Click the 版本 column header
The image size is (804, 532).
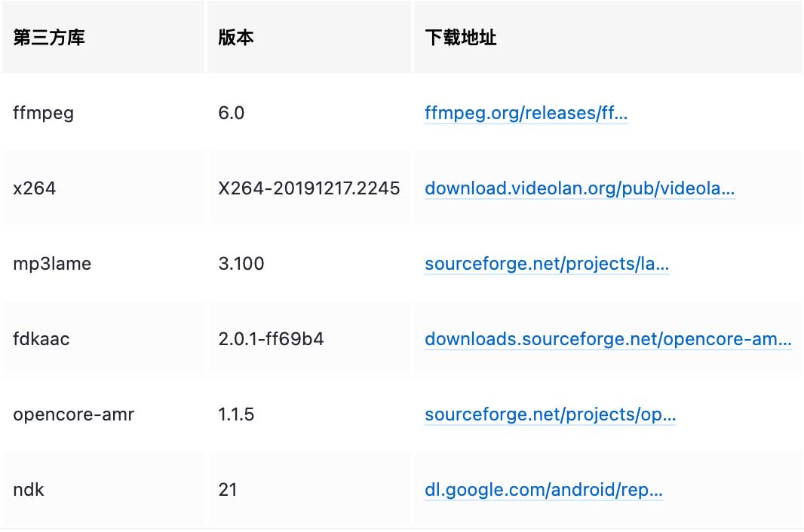tap(236, 38)
